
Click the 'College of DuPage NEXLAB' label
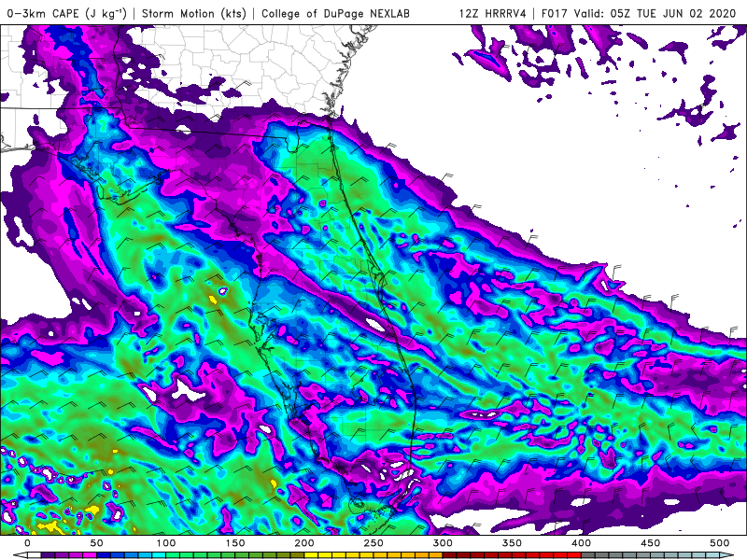coord(335,13)
